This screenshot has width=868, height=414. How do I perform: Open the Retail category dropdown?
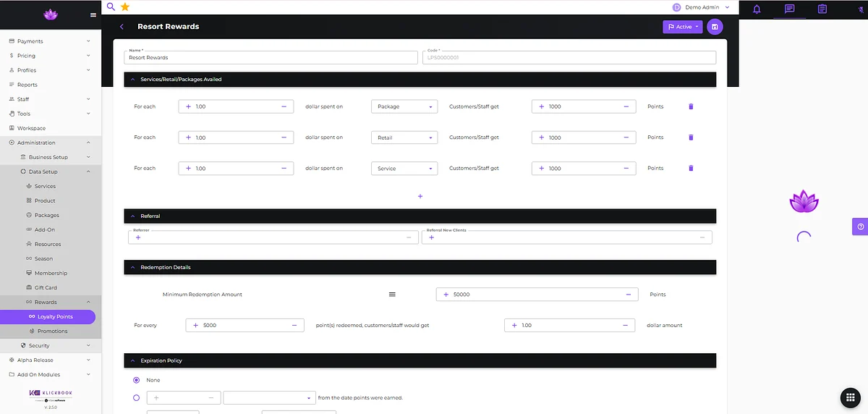(x=404, y=138)
